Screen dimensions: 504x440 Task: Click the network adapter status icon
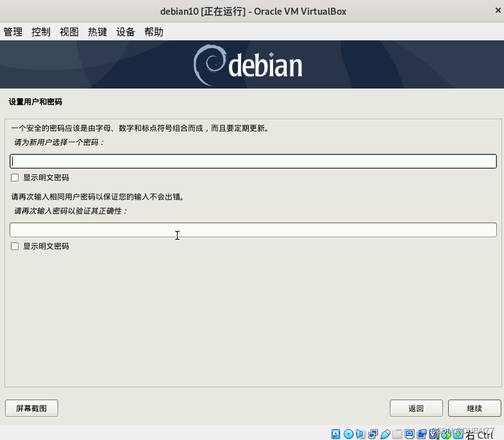pyautogui.click(x=373, y=434)
